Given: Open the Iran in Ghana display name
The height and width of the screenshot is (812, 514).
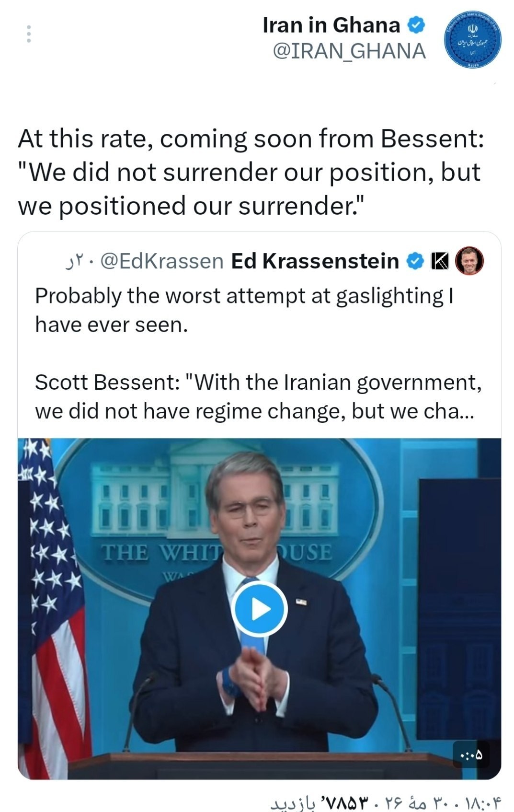Looking at the screenshot, I should (331, 25).
